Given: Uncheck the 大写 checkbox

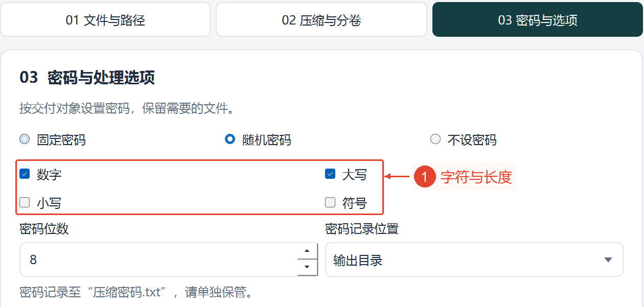Looking at the screenshot, I should 330,174.
